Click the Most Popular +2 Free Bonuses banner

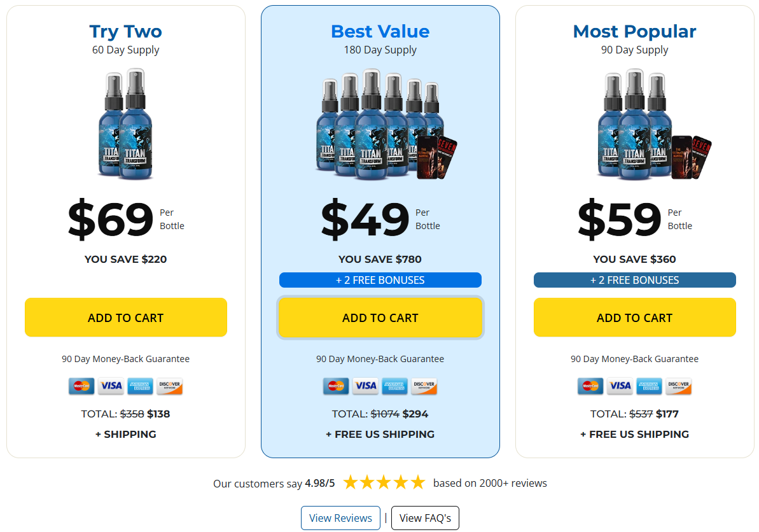point(634,280)
